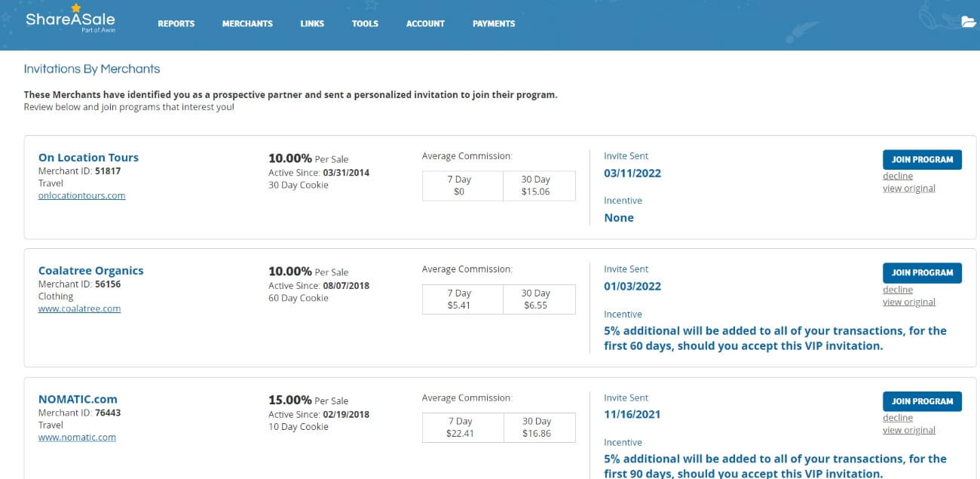Click the 7 Day $0 commission cell
980x479 pixels.
pyautogui.click(x=462, y=186)
